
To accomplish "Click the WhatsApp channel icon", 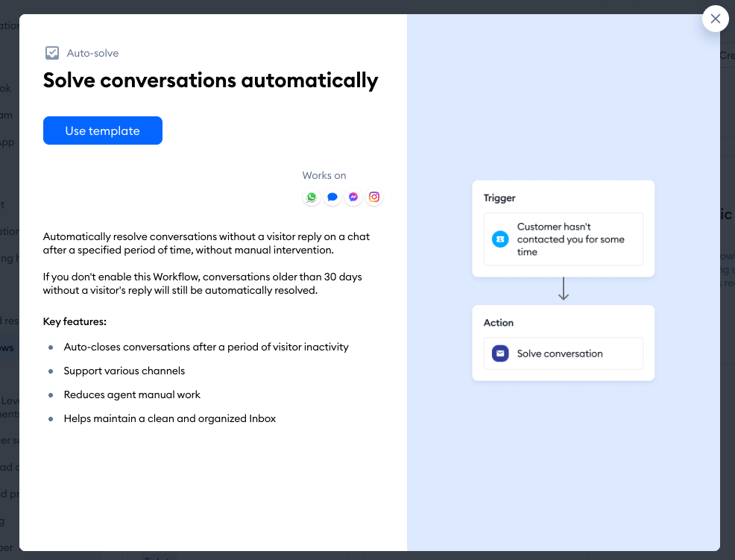I will click(x=312, y=197).
